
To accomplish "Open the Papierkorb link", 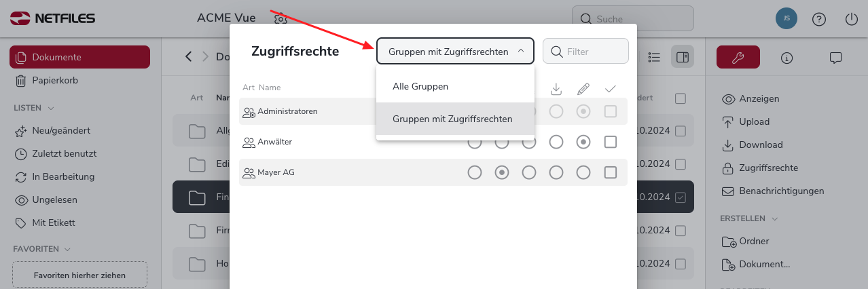I will (55, 80).
